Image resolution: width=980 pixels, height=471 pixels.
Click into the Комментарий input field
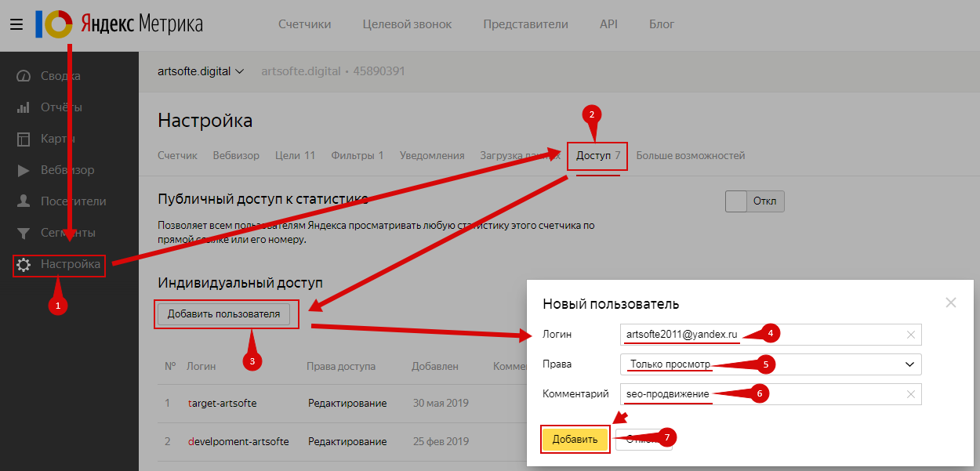(x=771, y=394)
